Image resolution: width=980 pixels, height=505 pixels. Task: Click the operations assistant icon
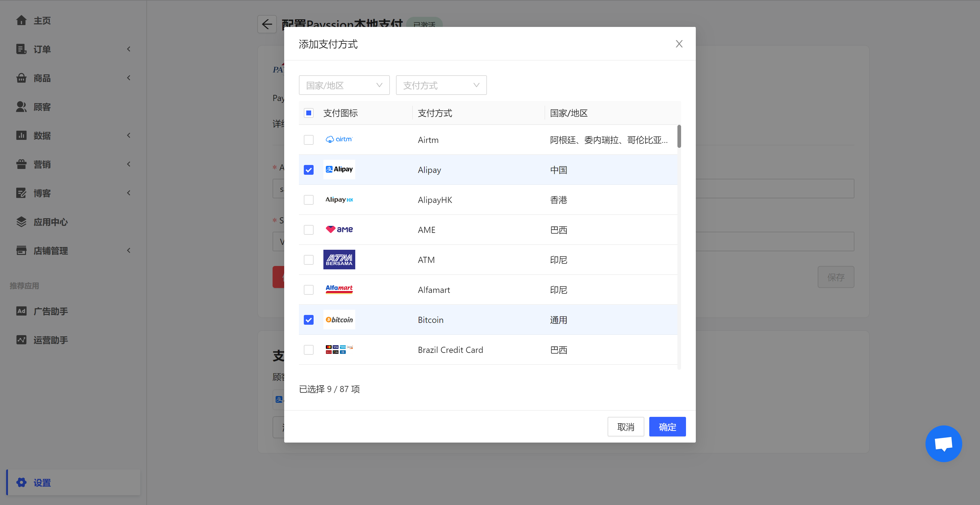[x=21, y=340]
